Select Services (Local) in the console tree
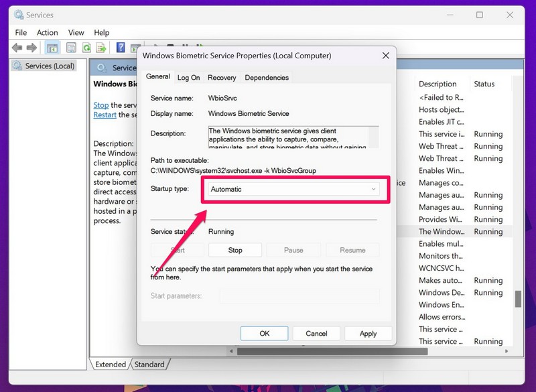Screen dimensions: 536x392 [50, 66]
